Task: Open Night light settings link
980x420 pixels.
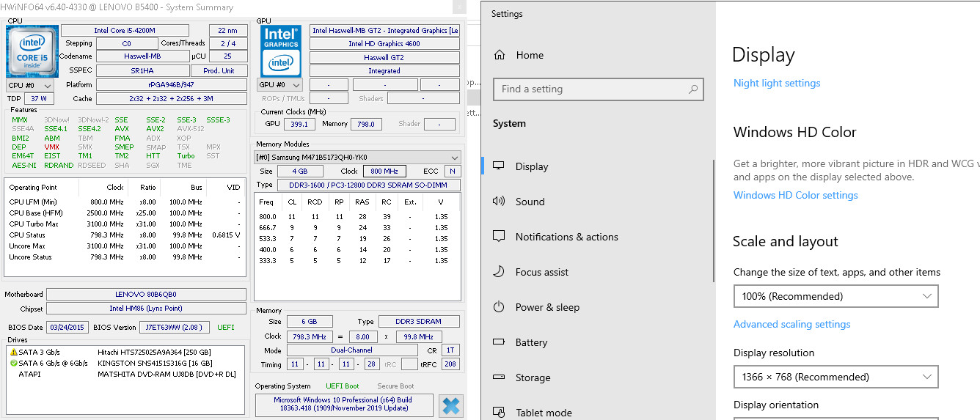Action: [x=777, y=83]
